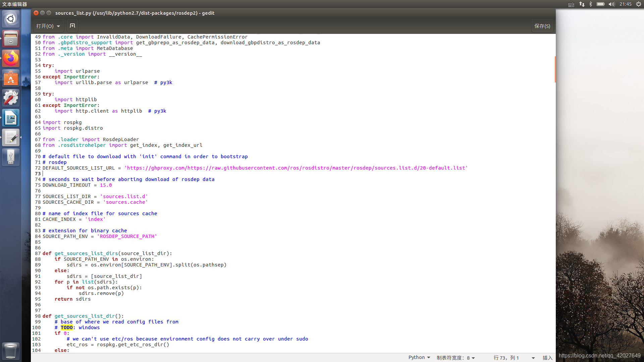The height and width of the screenshot is (362, 644).
Task: Open the 打开(O) dropdown menu
Action: point(48,26)
